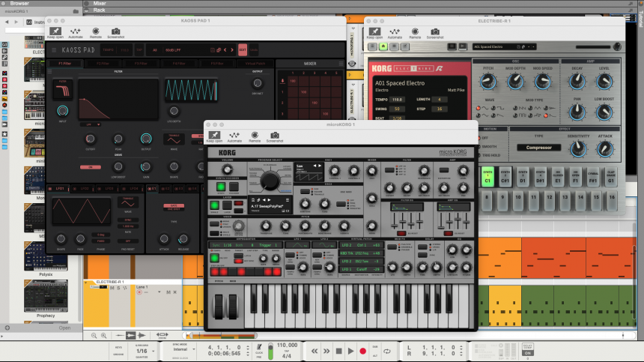Click Keep open pin in KAOSS PAD window
The height and width of the screenshot is (362, 644).
pos(55,31)
